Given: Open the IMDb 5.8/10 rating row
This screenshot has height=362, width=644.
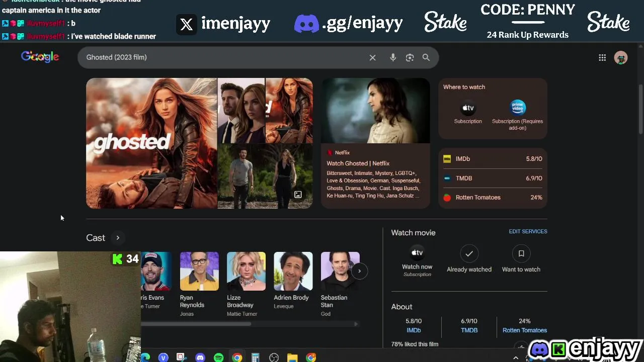Looking at the screenshot, I should coord(493,159).
